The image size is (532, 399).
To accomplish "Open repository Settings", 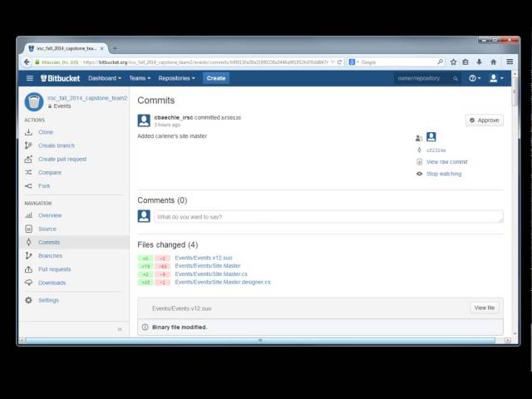I will click(48, 300).
